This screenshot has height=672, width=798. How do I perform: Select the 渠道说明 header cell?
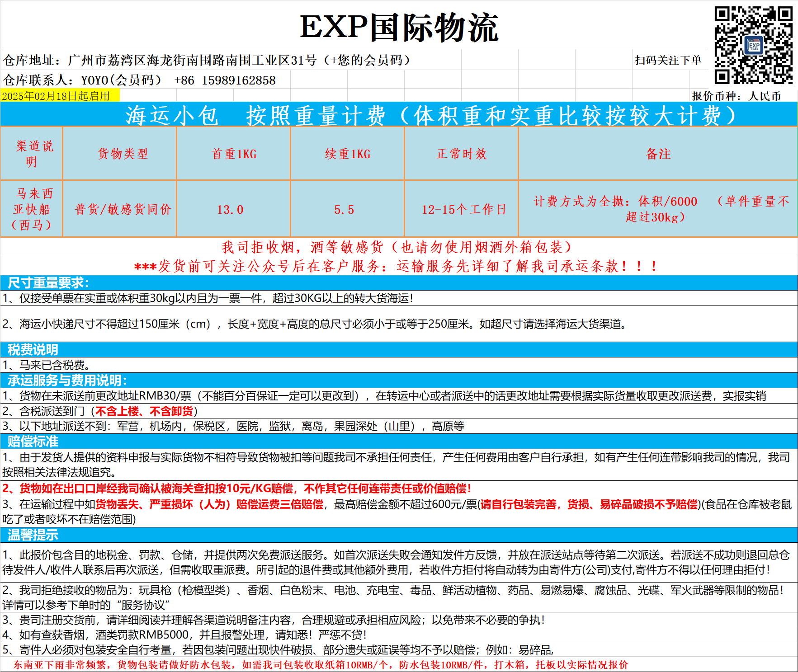click(32, 154)
